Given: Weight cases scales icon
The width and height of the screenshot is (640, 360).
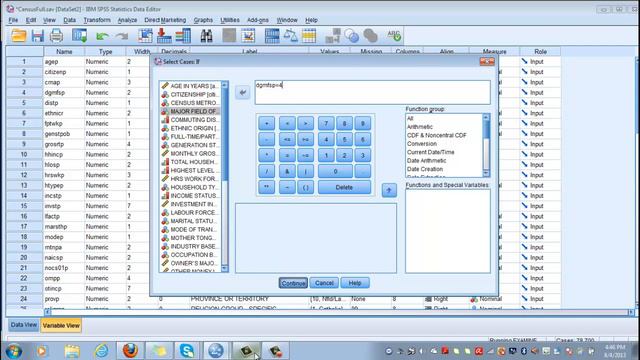Looking at the screenshot, I should tap(290, 36).
